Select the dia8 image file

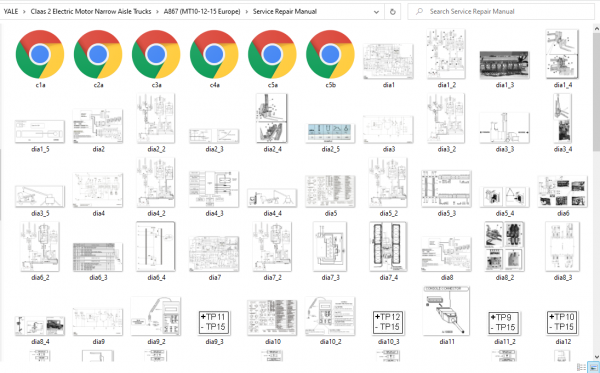tap(446, 254)
